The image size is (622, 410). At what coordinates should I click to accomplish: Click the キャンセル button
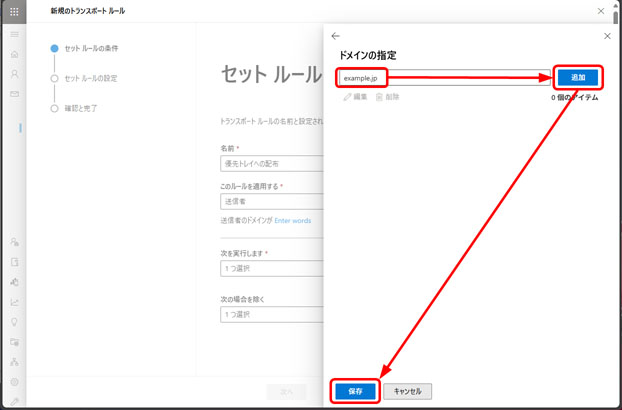(x=407, y=391)
